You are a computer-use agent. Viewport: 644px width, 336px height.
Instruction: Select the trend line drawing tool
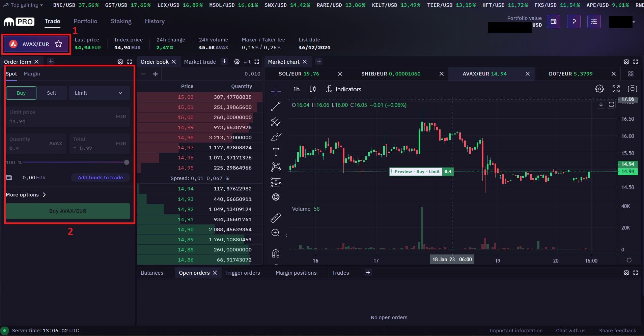[276, 106]
